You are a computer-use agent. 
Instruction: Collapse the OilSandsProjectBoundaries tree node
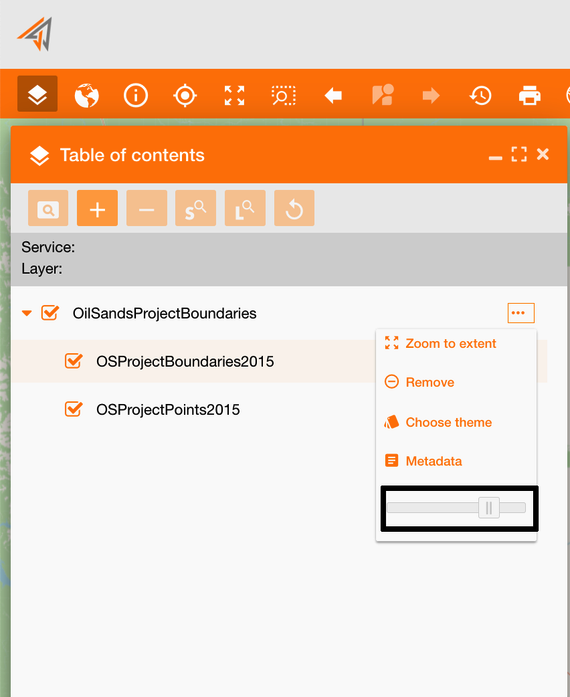tap(27, 313)
